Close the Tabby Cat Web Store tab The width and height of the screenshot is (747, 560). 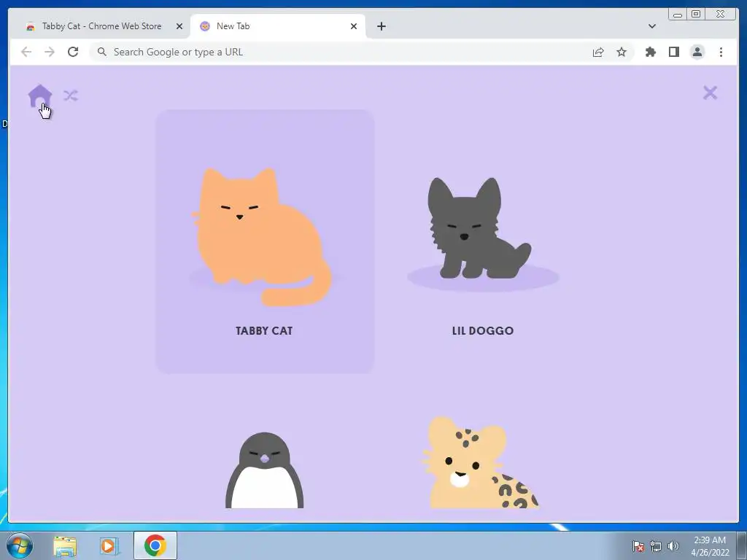coord(179,26)
